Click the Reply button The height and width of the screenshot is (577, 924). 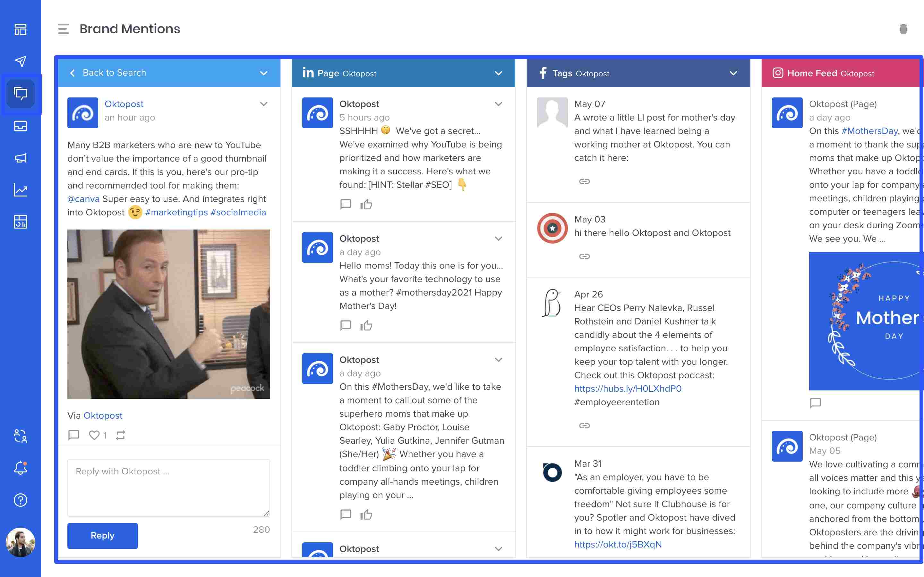pos(102,535)
